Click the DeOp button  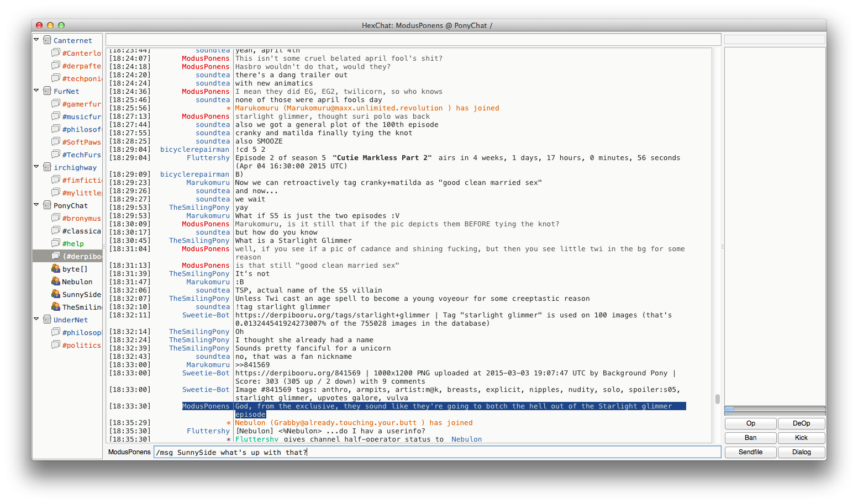tap(802, 423)
